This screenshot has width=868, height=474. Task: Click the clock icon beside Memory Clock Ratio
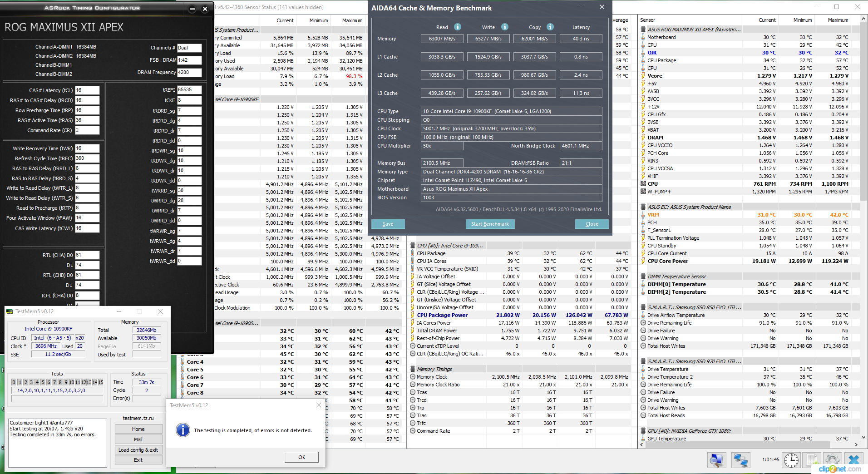(413, 385)
